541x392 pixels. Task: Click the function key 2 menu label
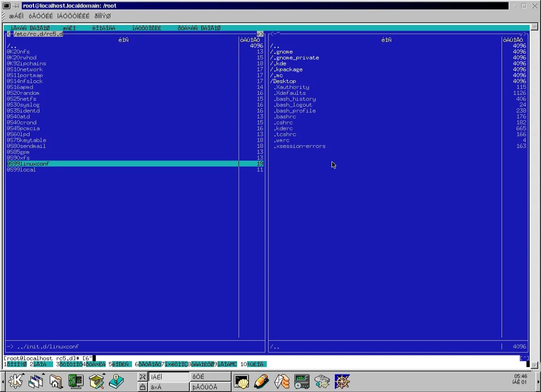click(43, 364)
